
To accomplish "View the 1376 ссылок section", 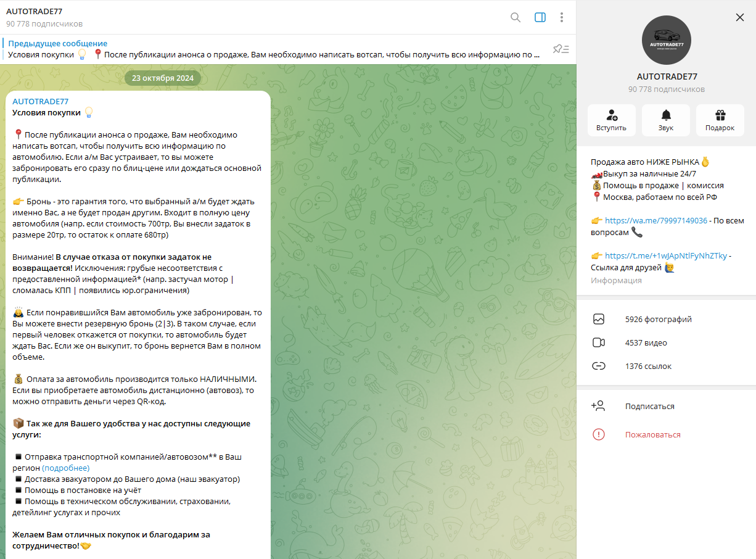I will [667, 366].
